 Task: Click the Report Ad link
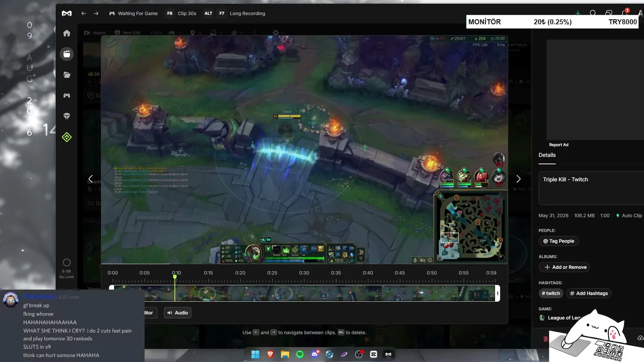[558, 145]
